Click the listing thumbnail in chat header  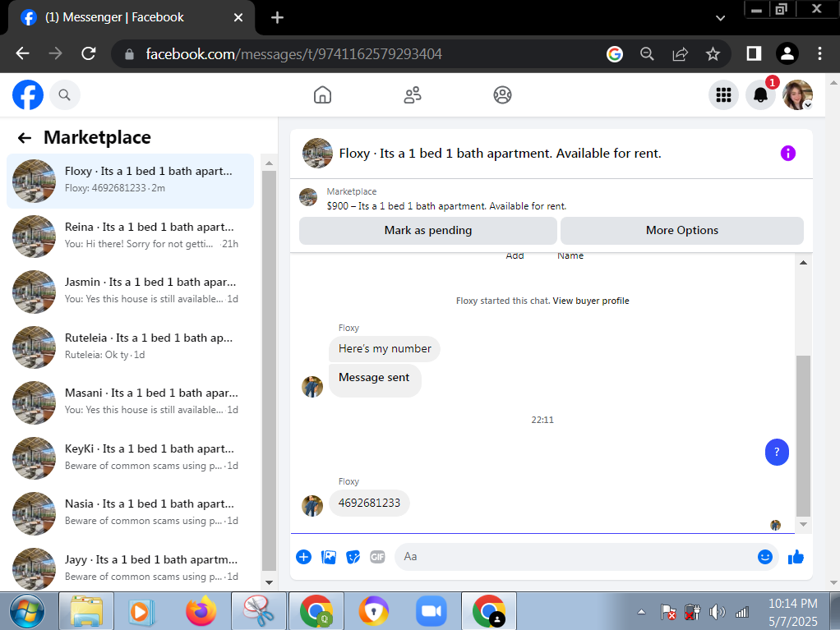(318, 153)
